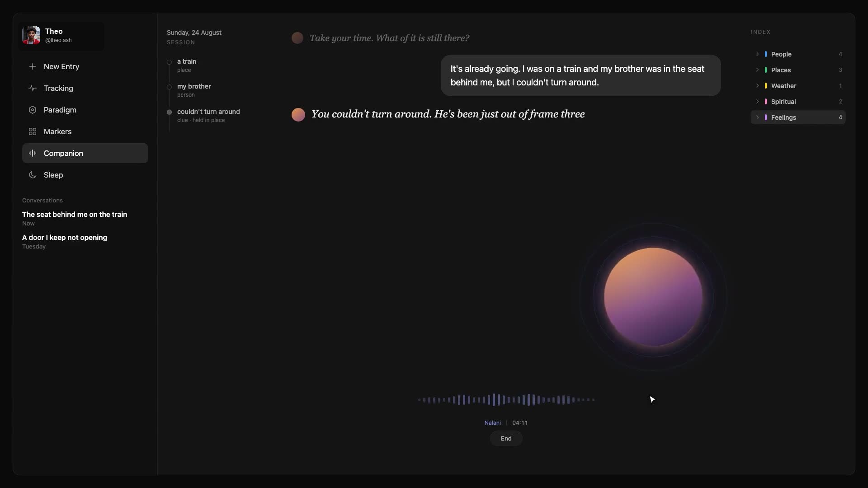
Task: Click Theo's profile avatar
Action: pyautogui.click(x=31, y=35)
